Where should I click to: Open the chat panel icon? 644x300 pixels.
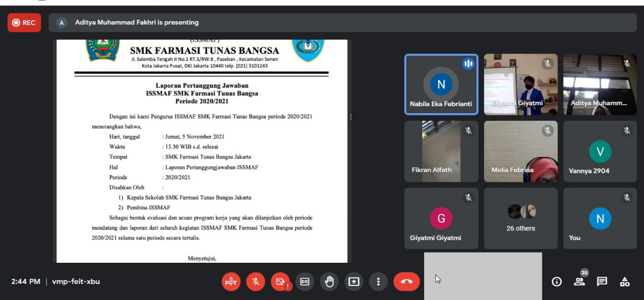coord(602,282)
